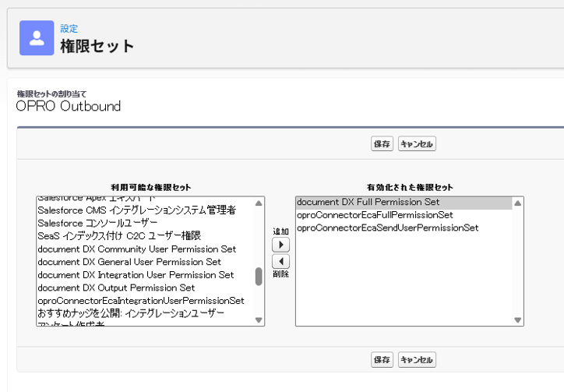Select document DX Full Permission Set

[x=404, y=203]
